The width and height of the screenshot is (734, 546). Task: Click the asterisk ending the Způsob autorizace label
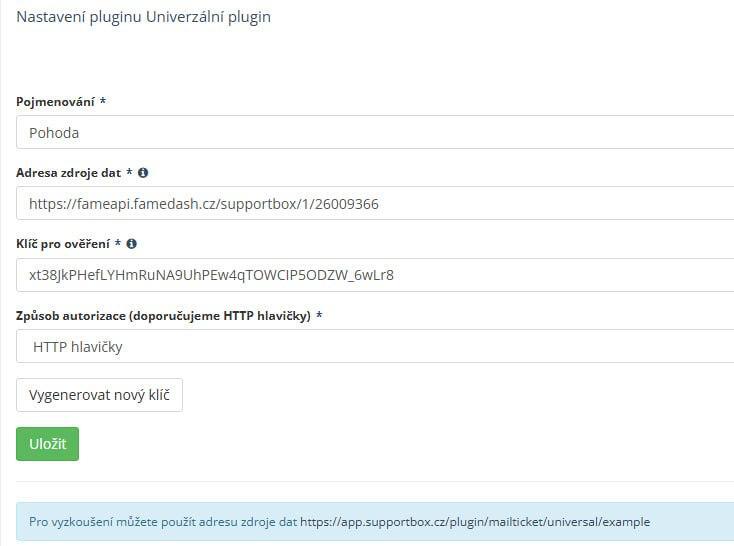320,315
